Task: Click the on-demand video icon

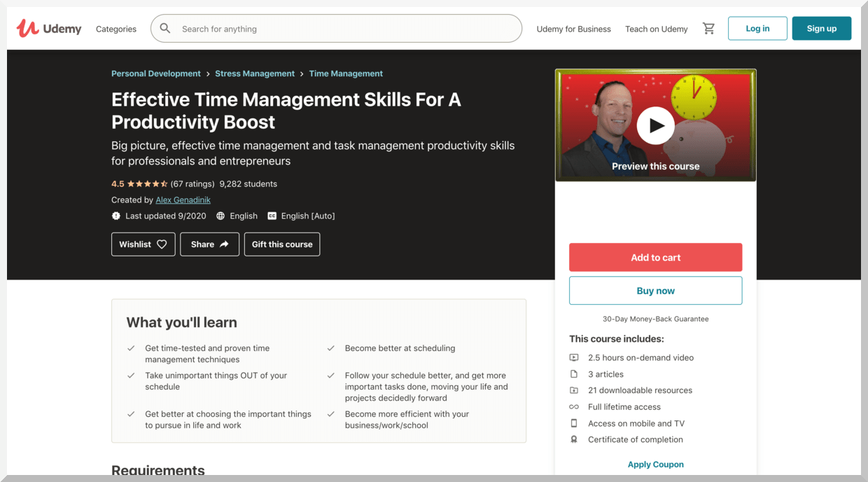Action: (574, 357)
